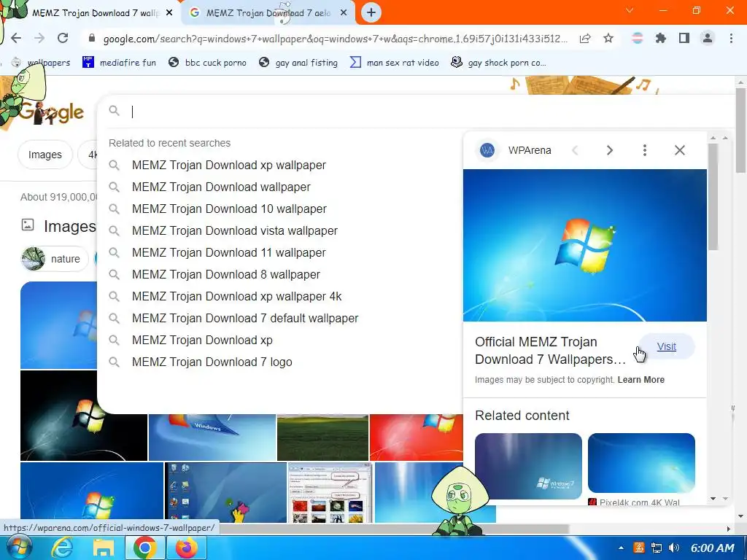Open the red Windows wallpaper thumbnail

(416, 437)
